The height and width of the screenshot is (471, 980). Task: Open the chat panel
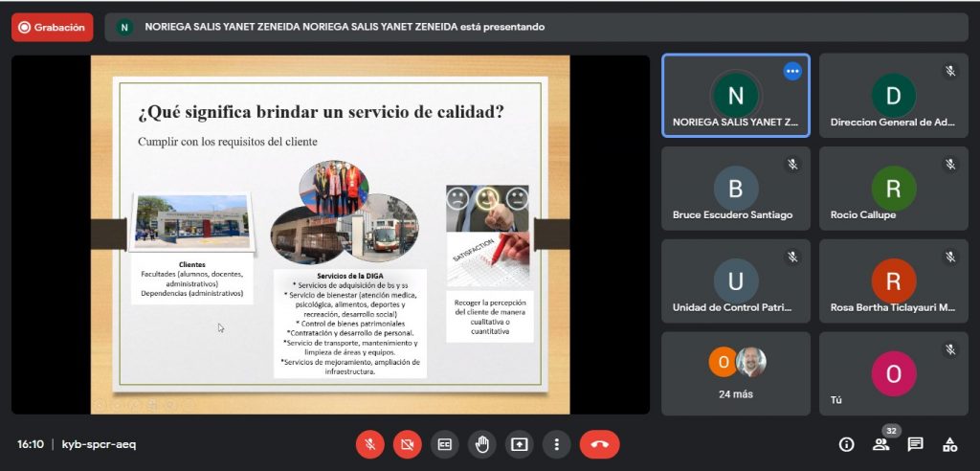[x=916, y=445]
